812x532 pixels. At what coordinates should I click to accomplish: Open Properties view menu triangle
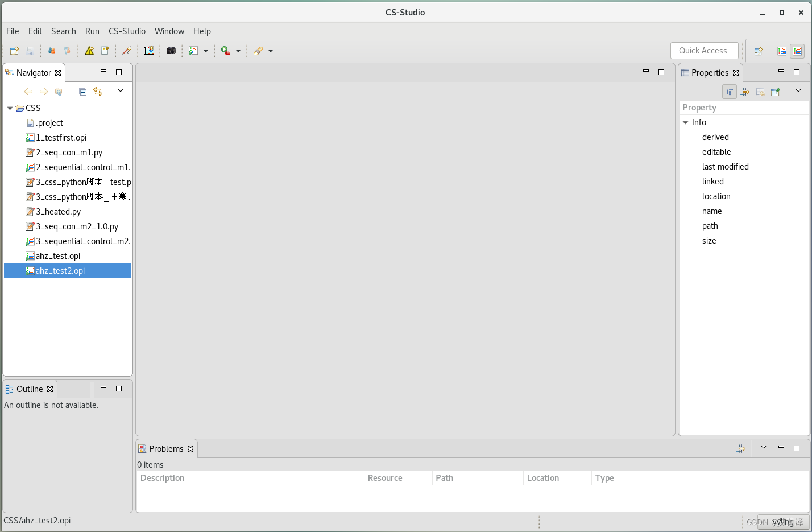[798, 90]
